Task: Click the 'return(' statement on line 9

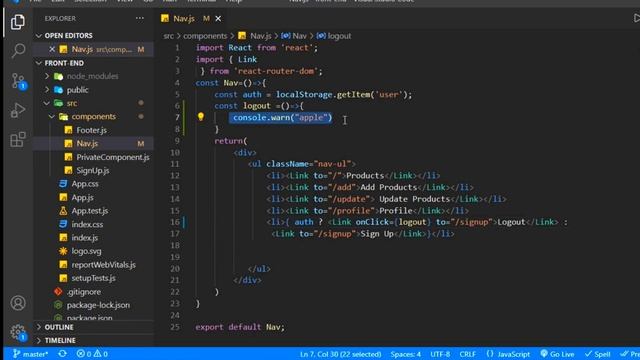Action: tap(231, 141)
